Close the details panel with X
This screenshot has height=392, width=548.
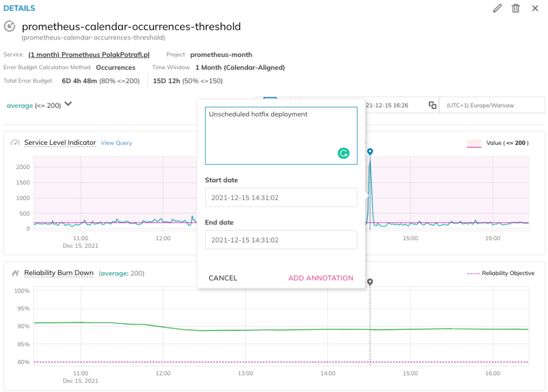tap(535, 8)
